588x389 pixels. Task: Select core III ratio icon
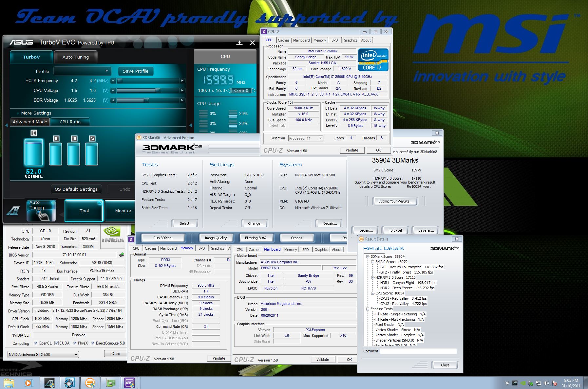(x=74, y=138)
